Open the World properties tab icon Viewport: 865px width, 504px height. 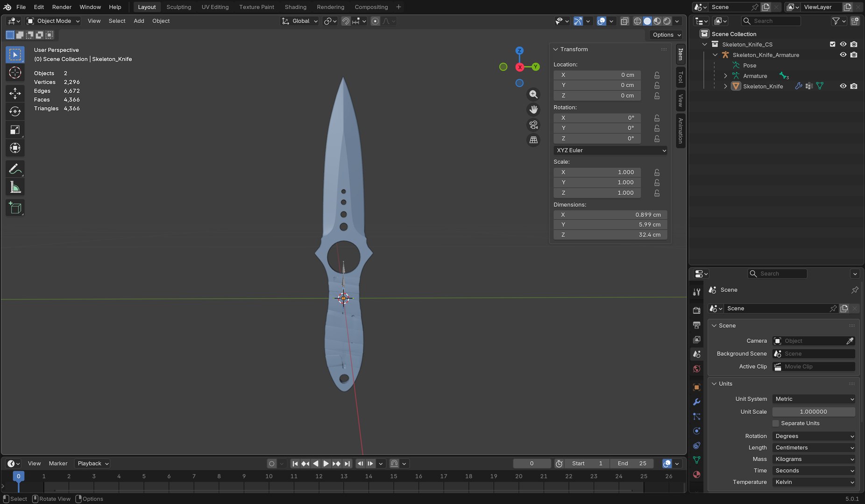(696, 369)
